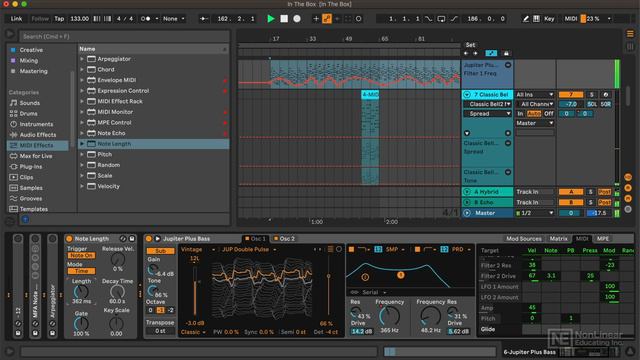Expand the Note Length folder
640x360 pixels.
82,144
